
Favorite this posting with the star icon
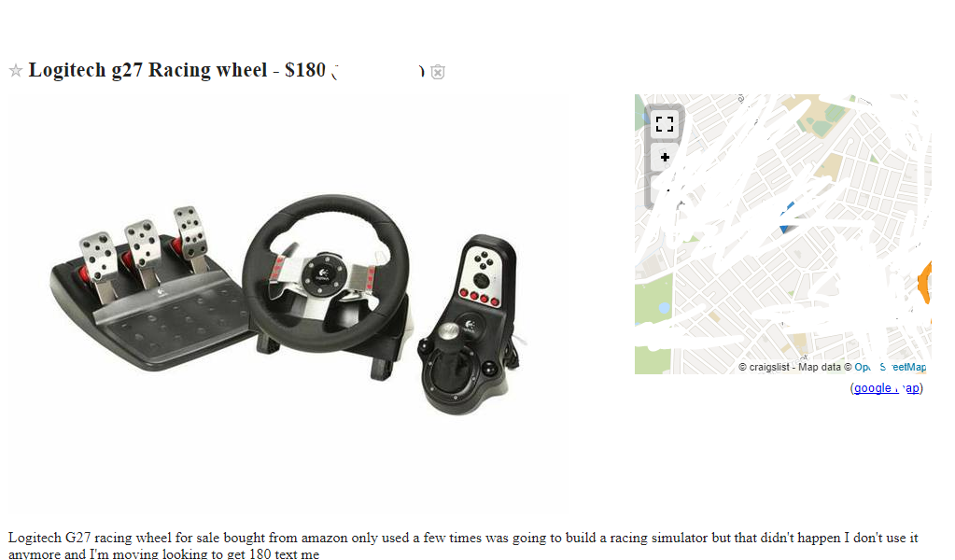[16, 71]
